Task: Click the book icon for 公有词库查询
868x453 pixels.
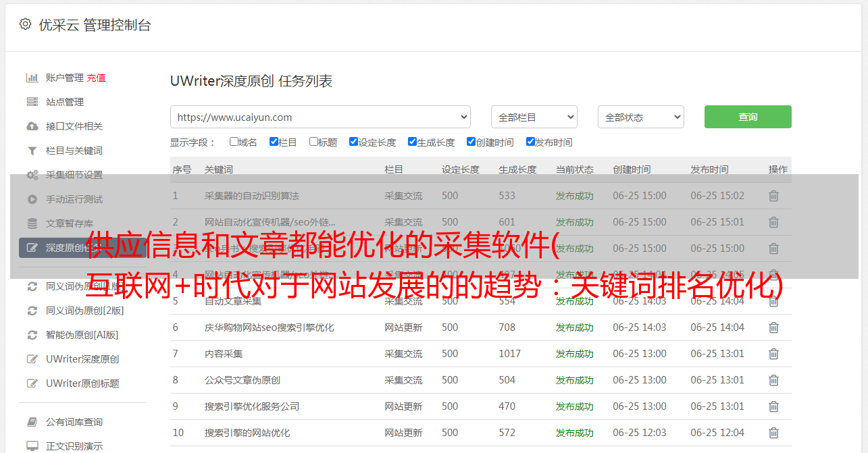Action: pyautogui.click(x=32, y=422)
